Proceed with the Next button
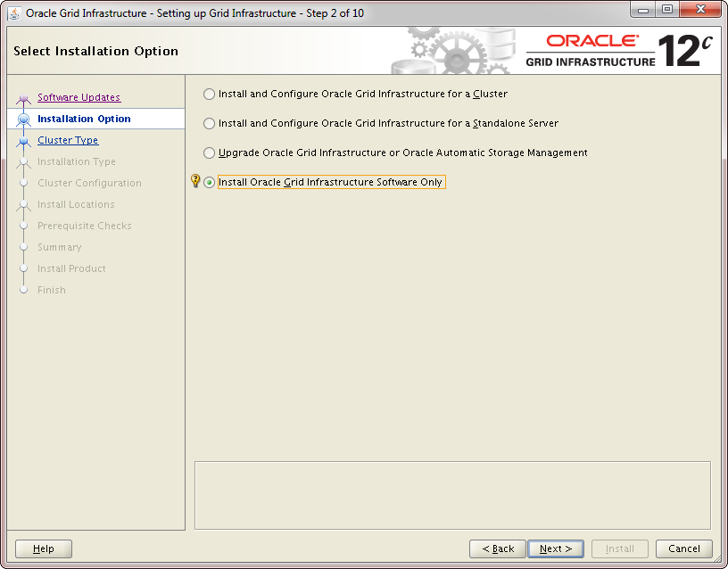 [555, 548]
